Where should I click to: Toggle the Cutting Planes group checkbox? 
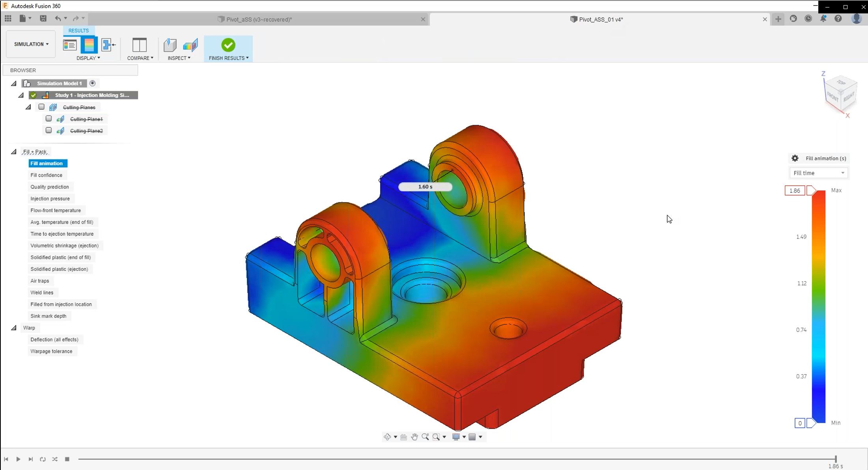point(41,106)
